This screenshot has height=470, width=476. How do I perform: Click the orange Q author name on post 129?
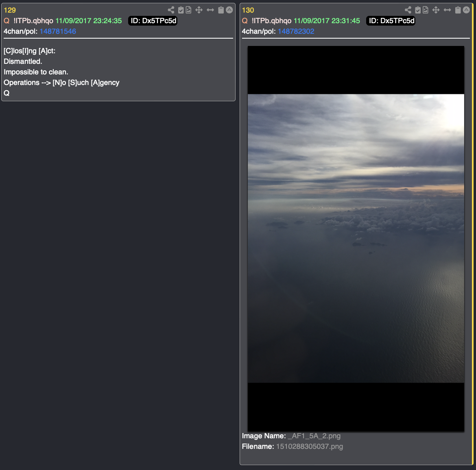click(7, 21)
